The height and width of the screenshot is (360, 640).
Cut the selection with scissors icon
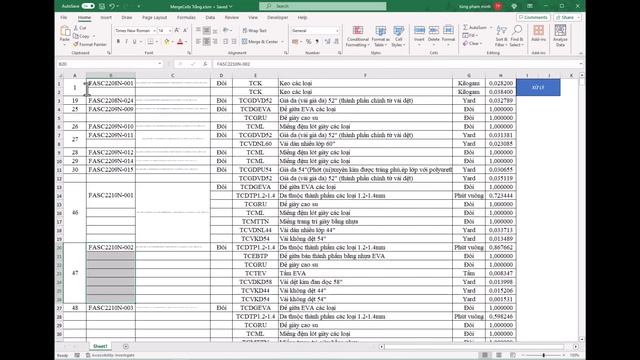[76, 28]
